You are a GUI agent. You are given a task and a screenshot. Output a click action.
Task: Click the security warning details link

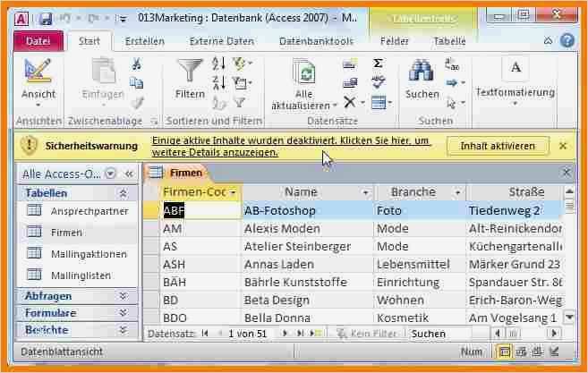tap(290, 146)
